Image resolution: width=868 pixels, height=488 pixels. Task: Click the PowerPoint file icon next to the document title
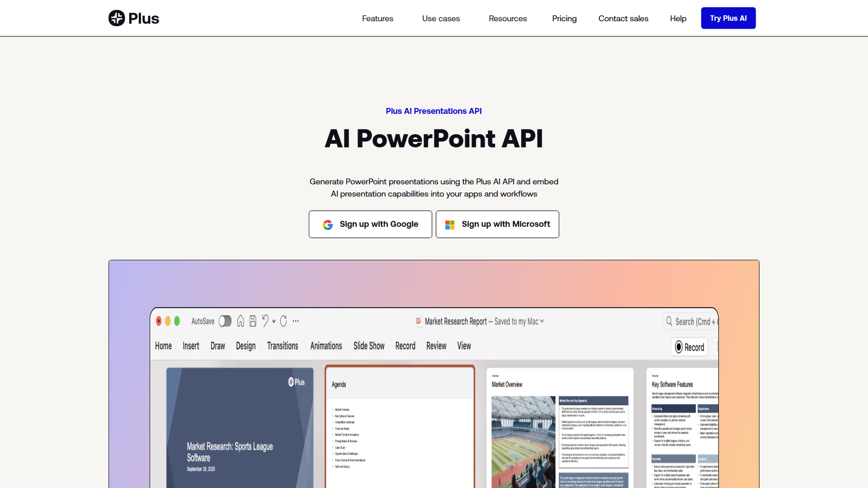tap(419, 321)
